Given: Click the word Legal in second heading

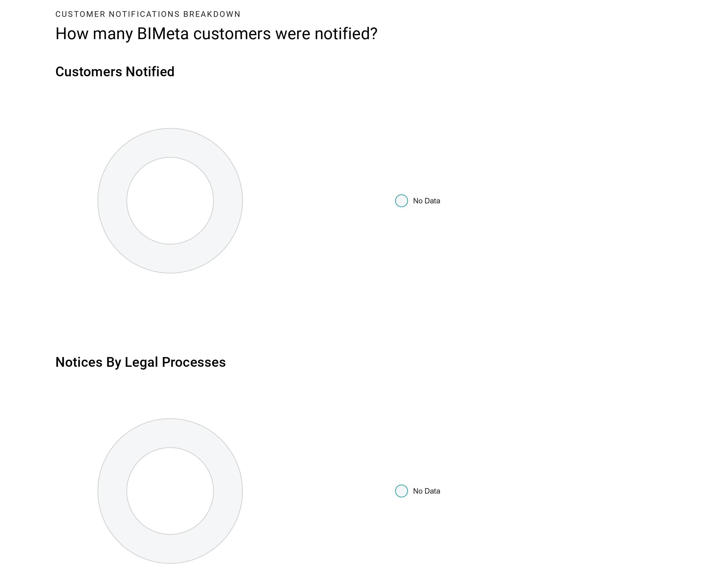Looking at the screenshot, I should [141, 362].
